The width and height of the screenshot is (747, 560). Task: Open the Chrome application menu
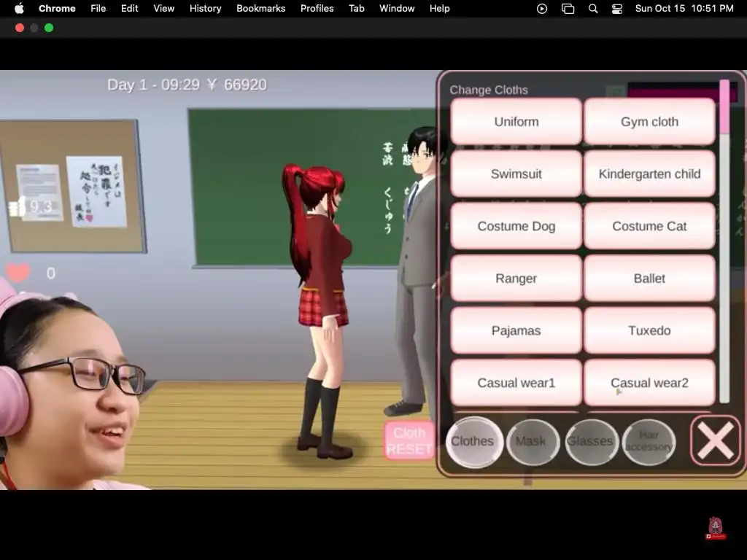click(x=57, y=8)
